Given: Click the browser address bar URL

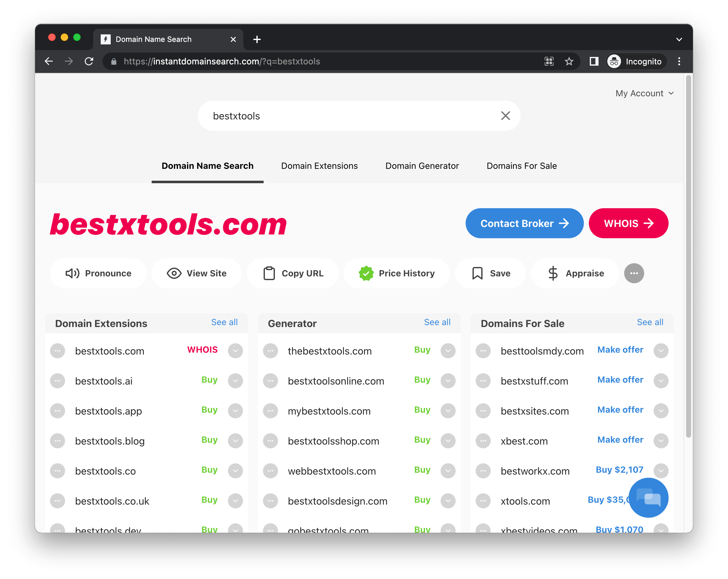Looking at the screenshot, I should point(221,61).
